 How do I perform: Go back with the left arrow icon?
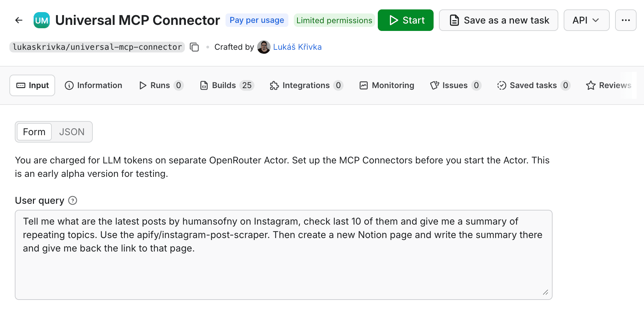(x=19, y=20)
